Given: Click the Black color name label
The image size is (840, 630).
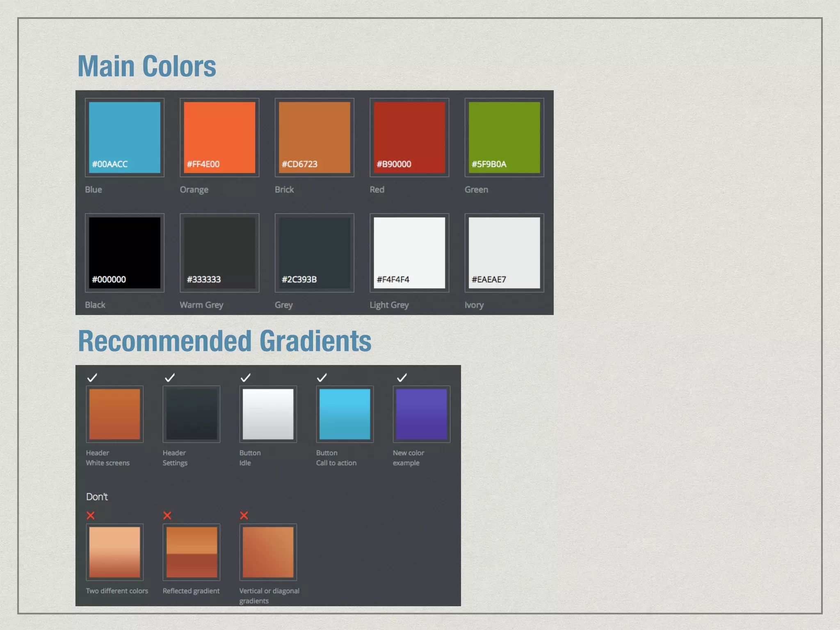Looking at the screenshot, I should (95, 305).
